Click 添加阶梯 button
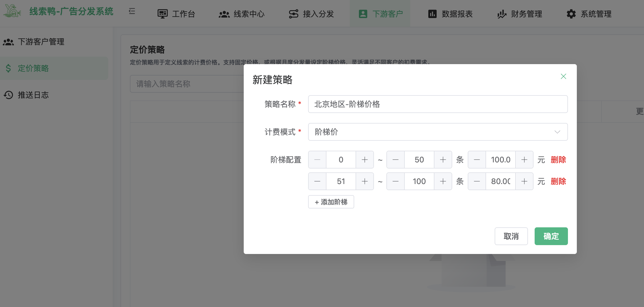 [331, 202]
